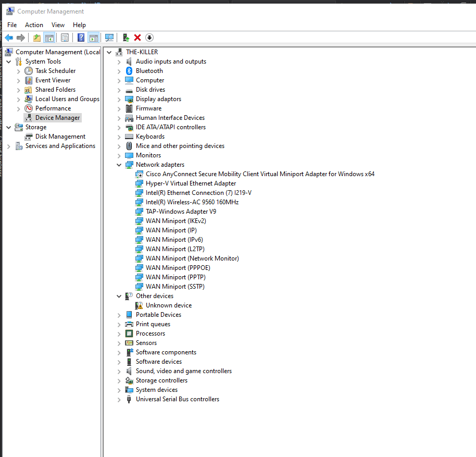Open the Action menu

tap(34, 25)
